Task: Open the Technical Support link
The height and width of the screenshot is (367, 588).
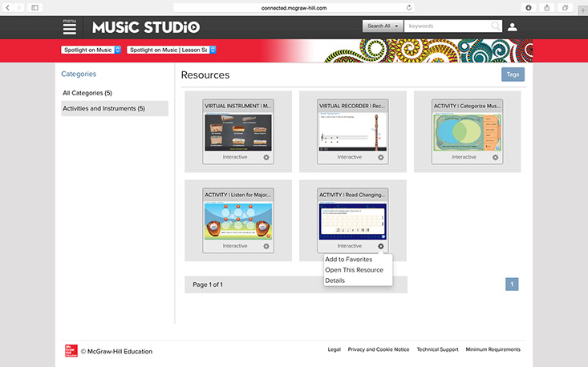Action: 438,349
